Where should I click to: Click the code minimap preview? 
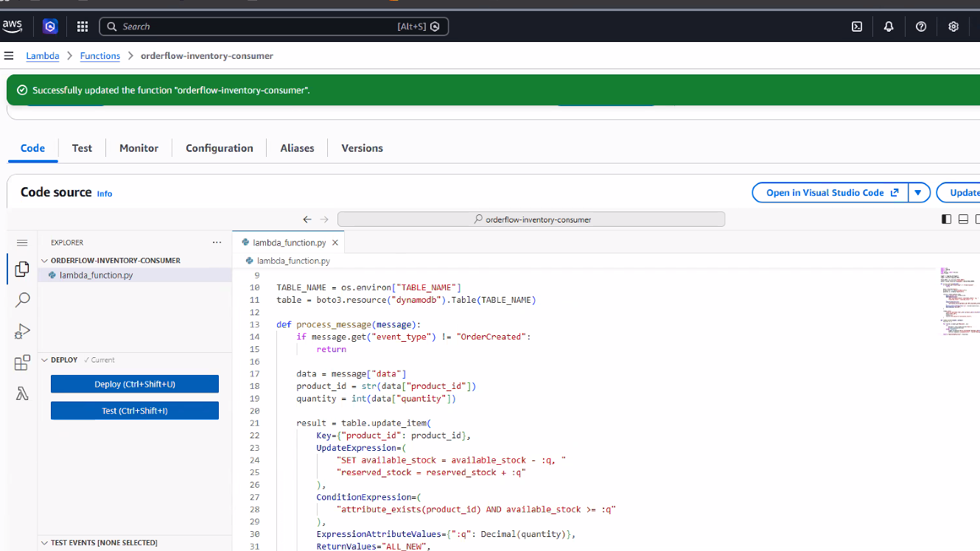click(959, 302)
